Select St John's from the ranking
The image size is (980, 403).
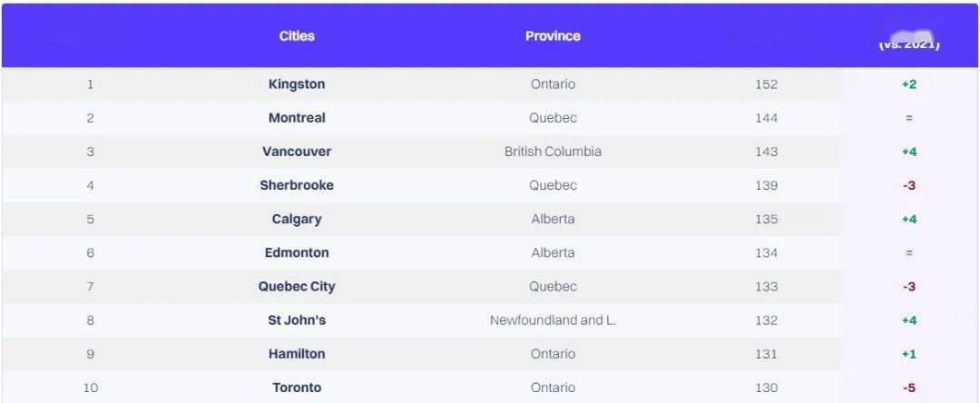(x=297, y=320)
